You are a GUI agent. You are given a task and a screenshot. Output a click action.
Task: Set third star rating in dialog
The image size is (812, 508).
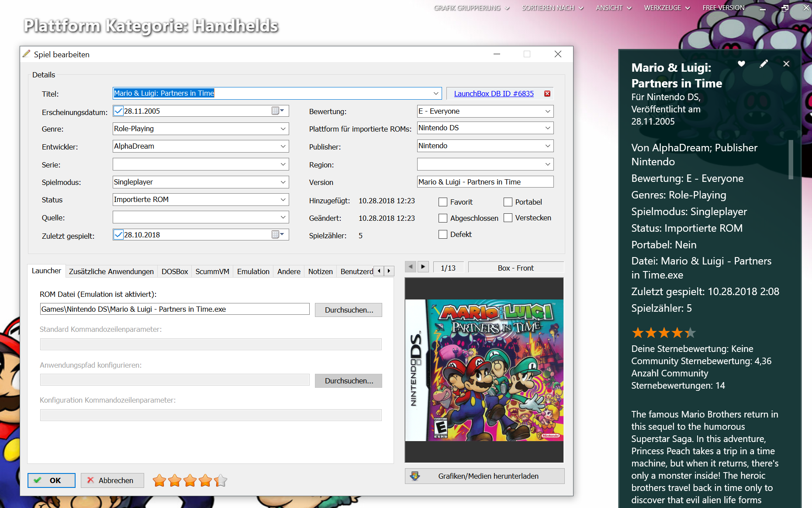[190, 480]
